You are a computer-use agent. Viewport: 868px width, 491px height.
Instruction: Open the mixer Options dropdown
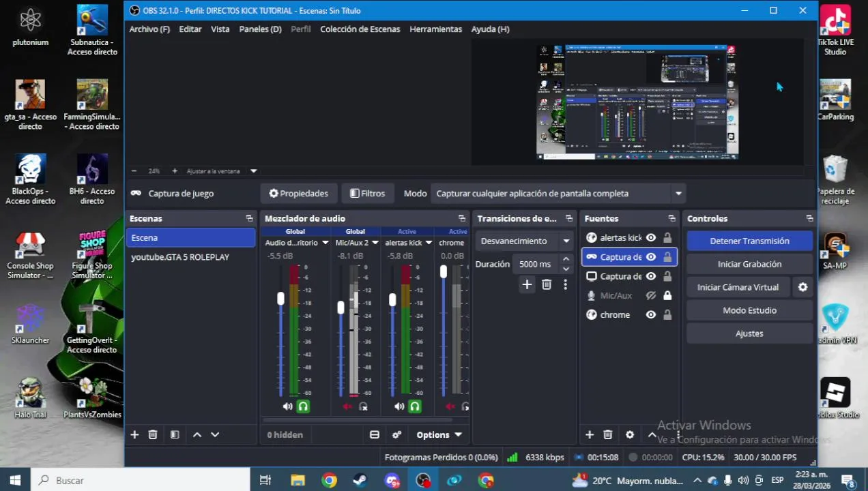(439, 434)
